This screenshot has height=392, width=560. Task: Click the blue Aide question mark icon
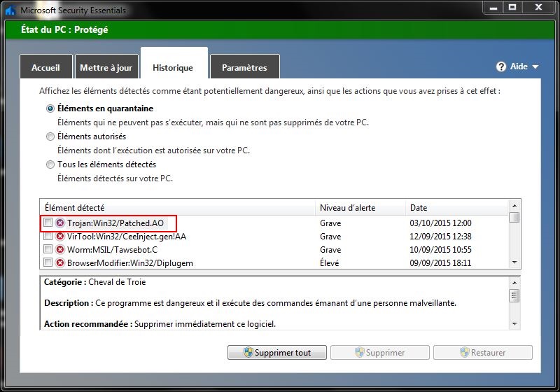(501, 66)
